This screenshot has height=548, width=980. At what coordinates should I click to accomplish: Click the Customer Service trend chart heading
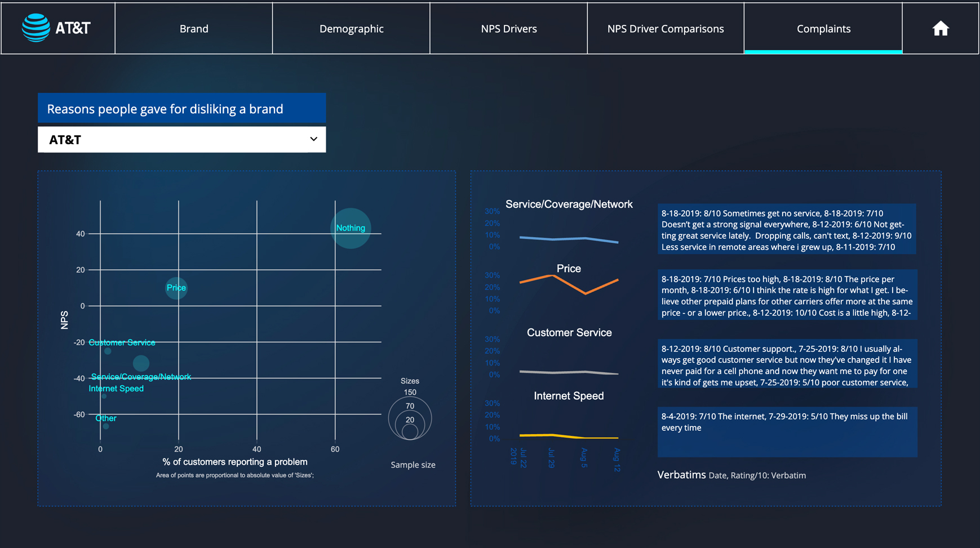coord(569,332)
